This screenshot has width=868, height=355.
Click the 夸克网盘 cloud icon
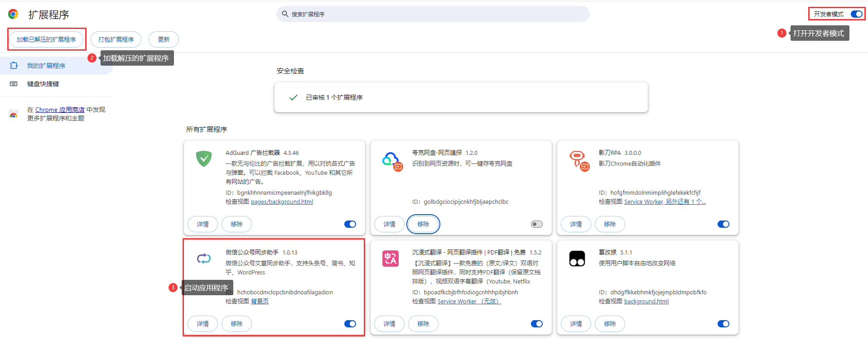point(392,161)
